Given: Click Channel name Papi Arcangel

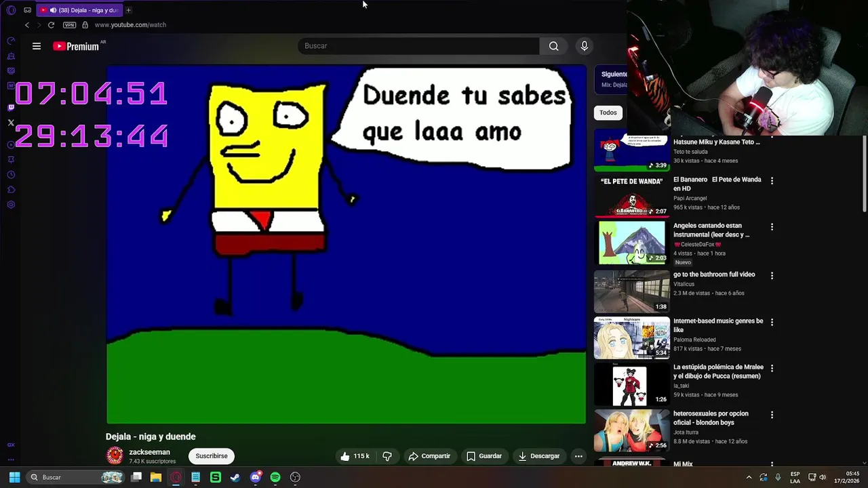Looking at the screenshot, I should (690, 199).
